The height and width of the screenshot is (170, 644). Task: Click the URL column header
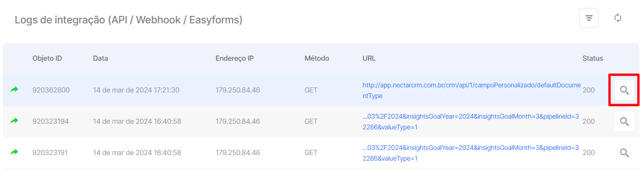(369, 58)
